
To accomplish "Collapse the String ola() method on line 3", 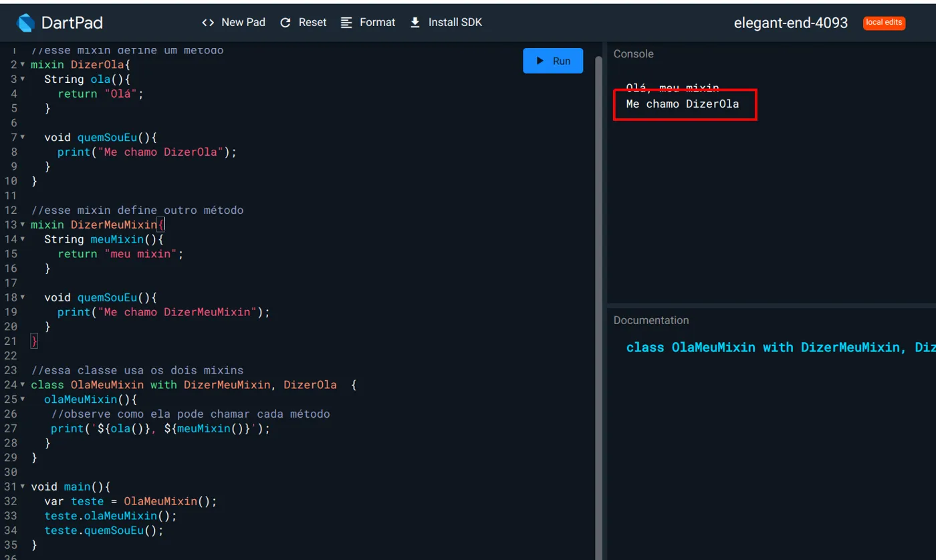I will pyautogui.click(x=23, y=80).
